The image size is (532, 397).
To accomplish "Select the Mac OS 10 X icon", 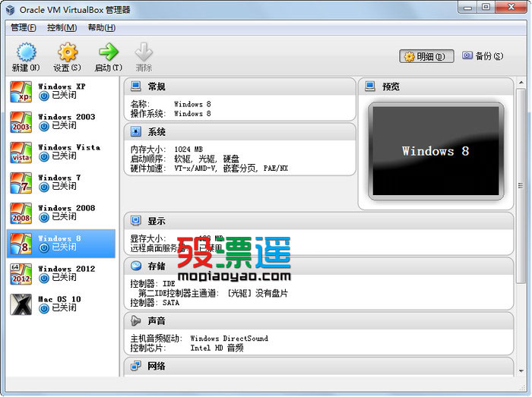I will point(21,304).
